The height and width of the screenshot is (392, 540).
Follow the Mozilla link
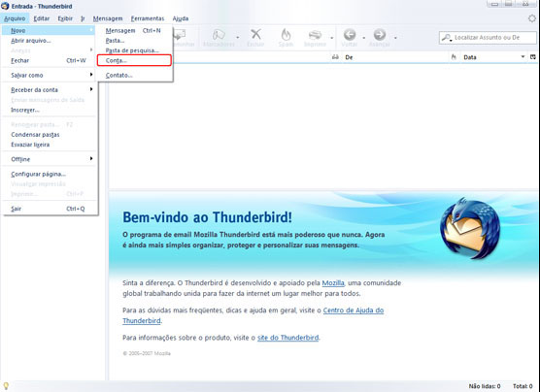pyautogui.click(x=333, y=283)
